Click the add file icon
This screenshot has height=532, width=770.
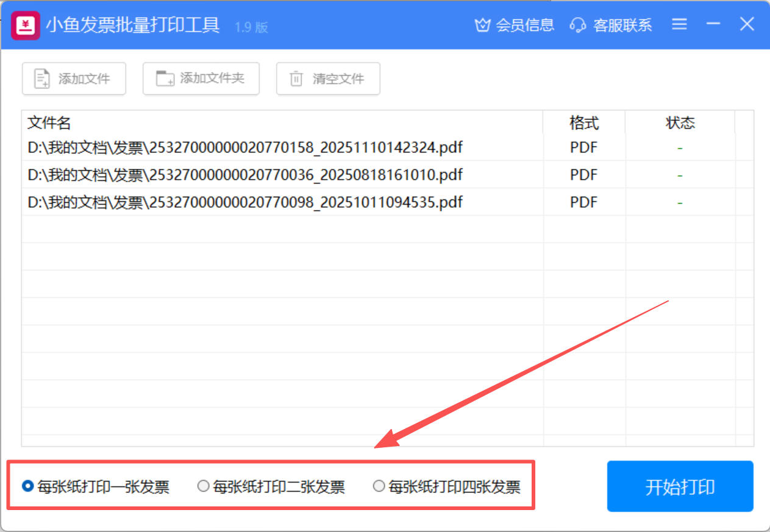42,79
